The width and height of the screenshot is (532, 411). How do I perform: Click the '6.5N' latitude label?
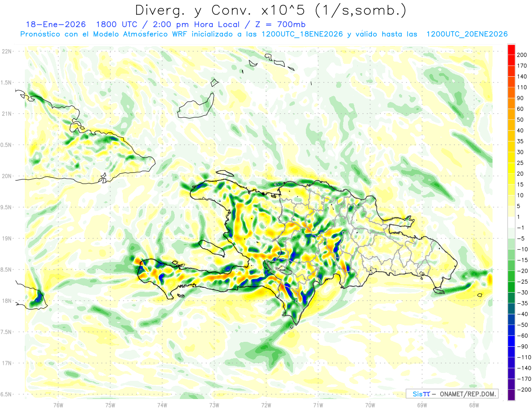click(6, 394)
